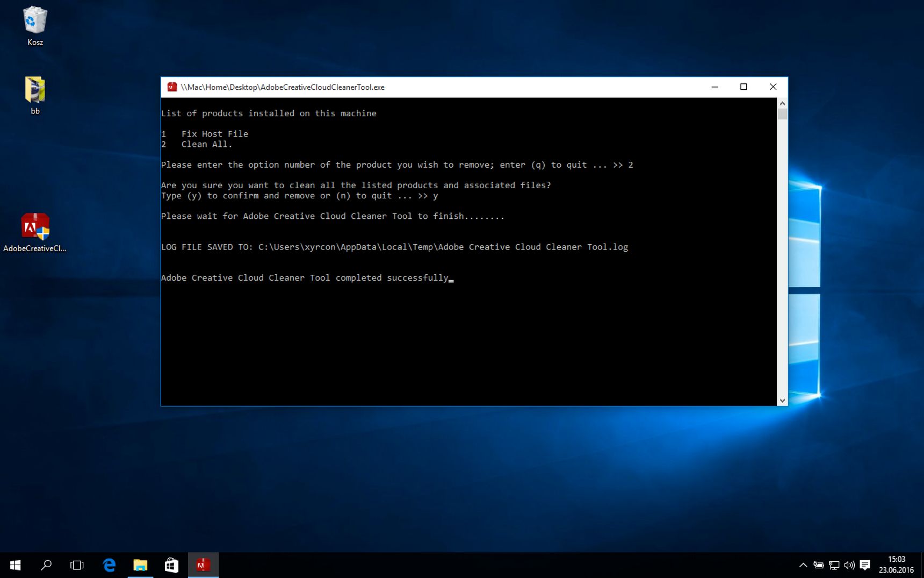The width and height of the screenshot is (924, 578).
Task: Select the AdobeCreativeCl... desktop icon
Action: pos(35,233)
